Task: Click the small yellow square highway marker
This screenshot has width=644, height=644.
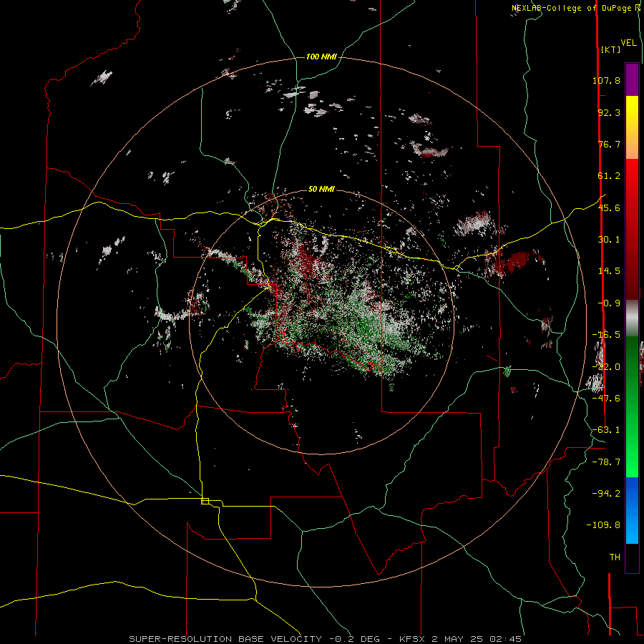Action: click(x=205, y=501)
